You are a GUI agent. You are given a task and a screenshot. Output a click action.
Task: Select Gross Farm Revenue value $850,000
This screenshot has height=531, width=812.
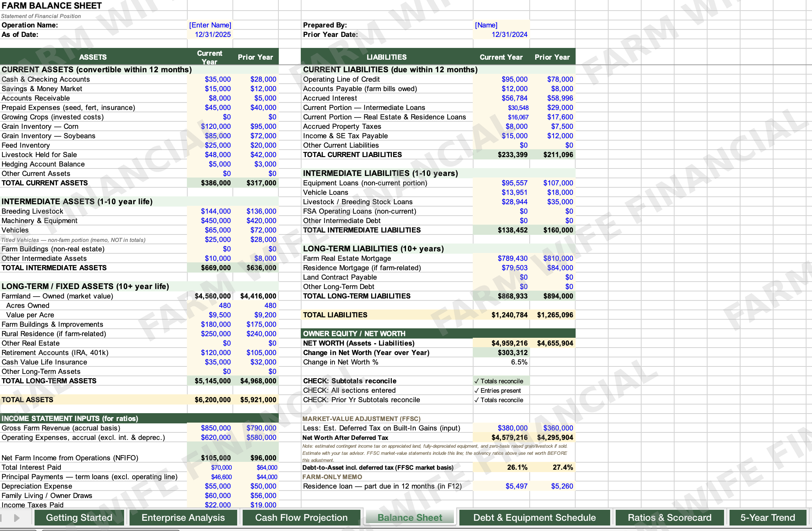[x=210, y=428]
